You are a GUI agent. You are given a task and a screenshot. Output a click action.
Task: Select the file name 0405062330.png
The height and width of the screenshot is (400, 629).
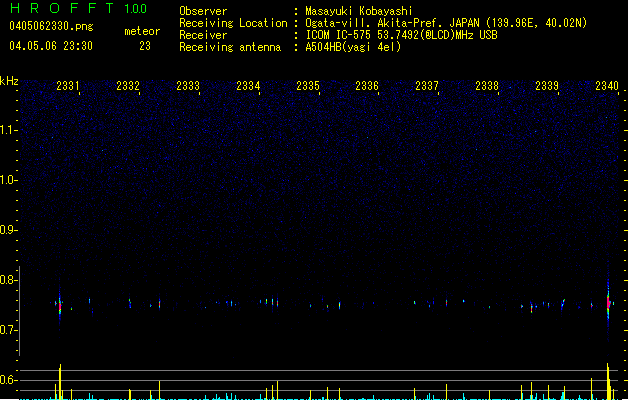coord(51,26)
